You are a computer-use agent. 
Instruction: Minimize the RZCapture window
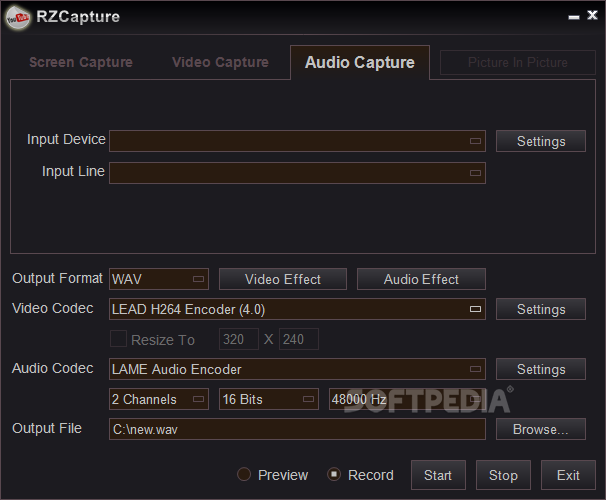tap(574, 17)
